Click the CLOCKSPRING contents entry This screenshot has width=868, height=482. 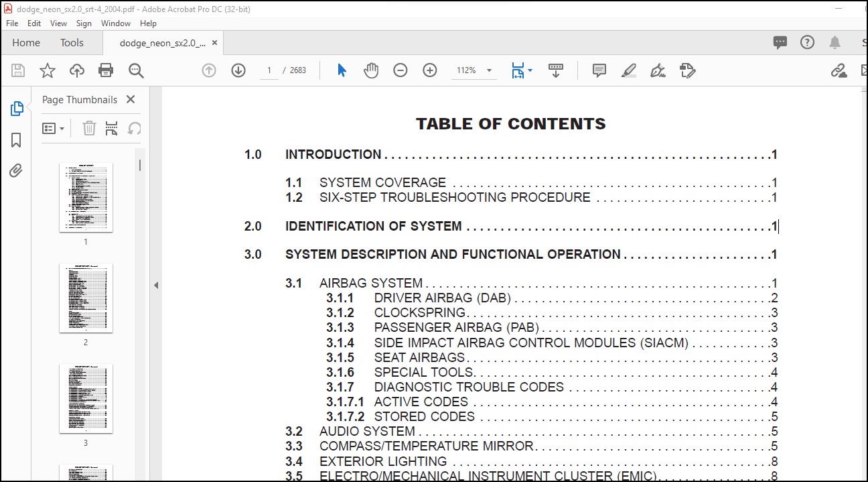click(420, 313)
